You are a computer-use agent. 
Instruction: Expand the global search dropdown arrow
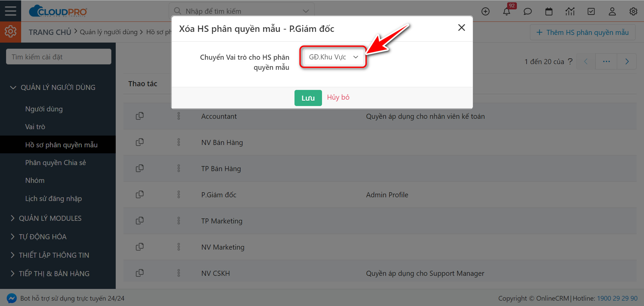click(306, 11)
